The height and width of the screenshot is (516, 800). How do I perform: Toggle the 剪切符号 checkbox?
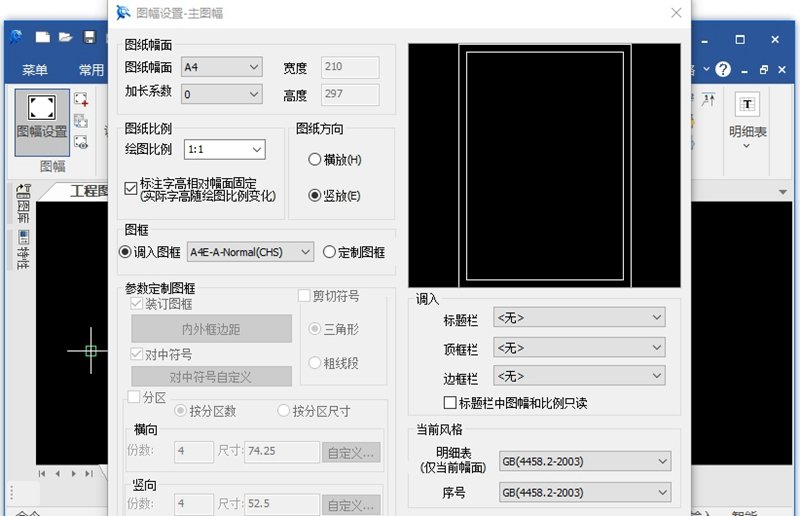[x=304, y=296]
